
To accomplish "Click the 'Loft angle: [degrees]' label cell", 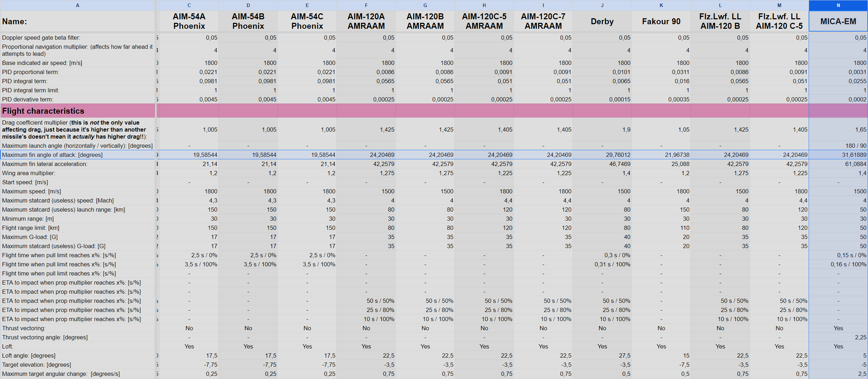I will 29,355.
